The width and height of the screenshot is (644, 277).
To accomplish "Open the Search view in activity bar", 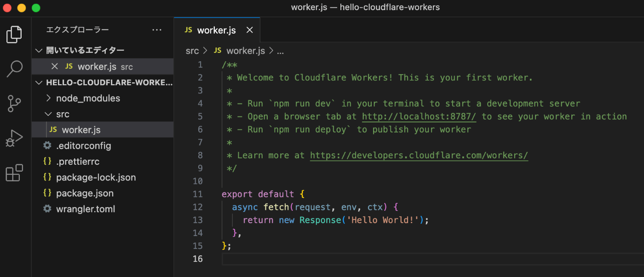I will 14,69.
